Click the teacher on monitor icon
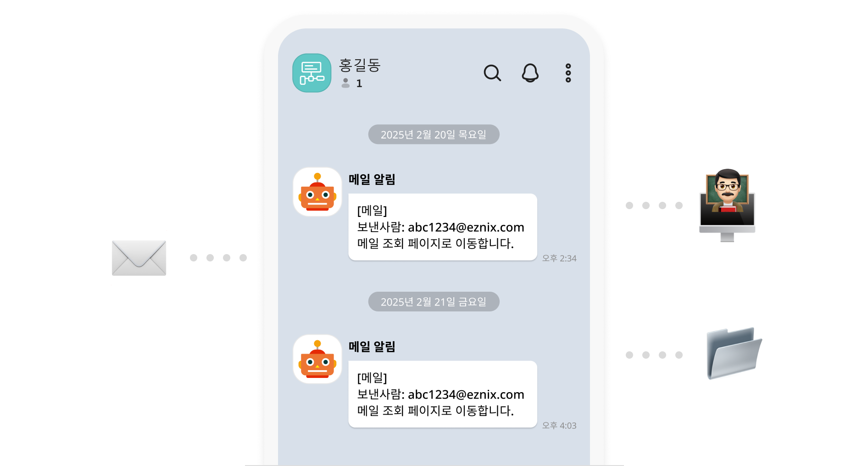The width and height of the screenshot is (868, 466). click(727, 205)
